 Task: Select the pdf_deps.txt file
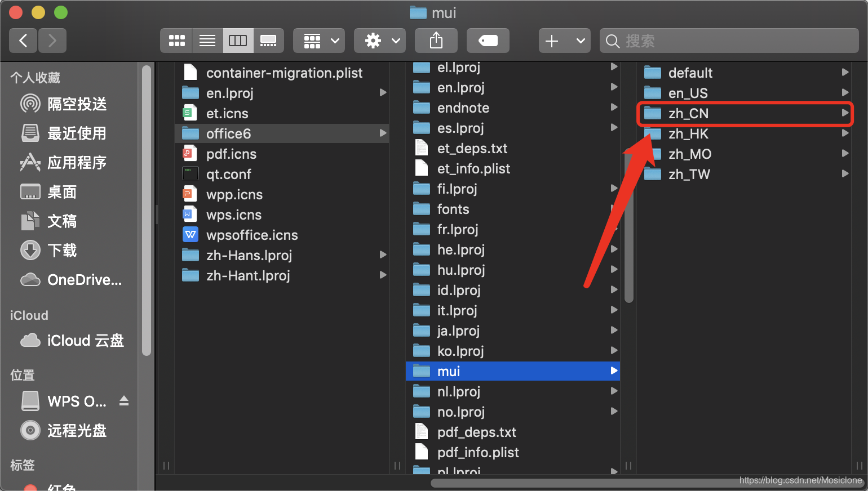coord(513,432)
